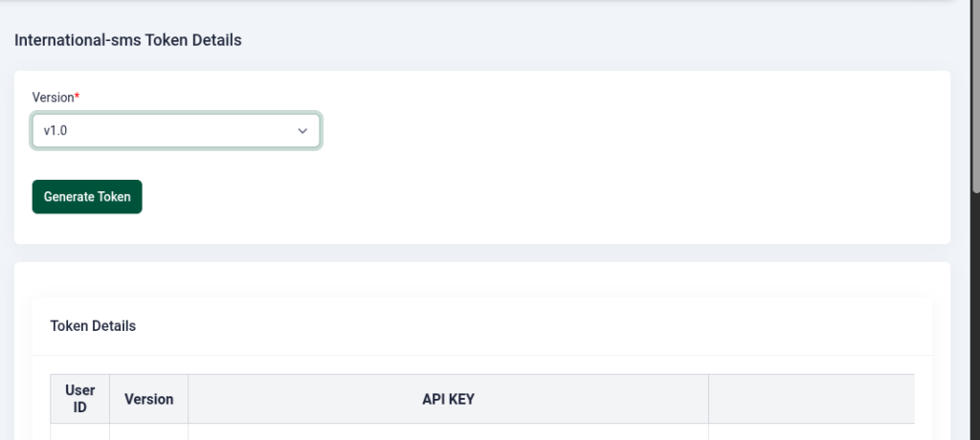Viewport: 980px width, 440px height.
Task: Click the chevron arrow inside the Version selector
Action: click(x=302, y=131)
